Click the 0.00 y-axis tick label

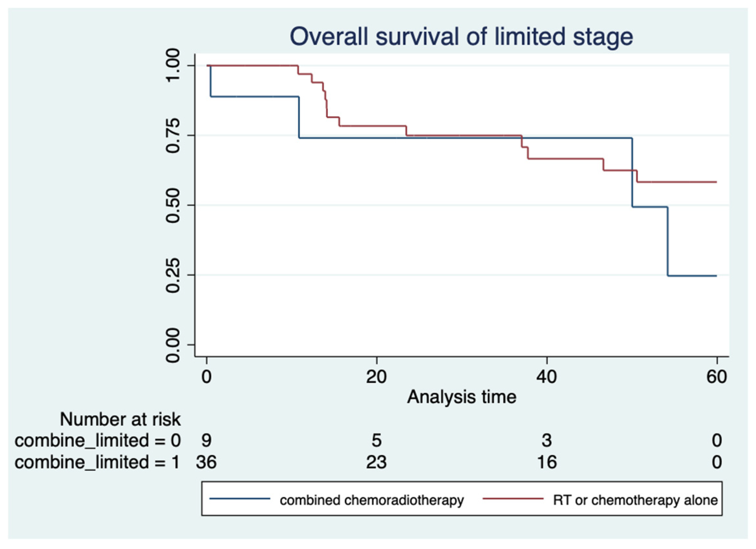coord(173,345)
